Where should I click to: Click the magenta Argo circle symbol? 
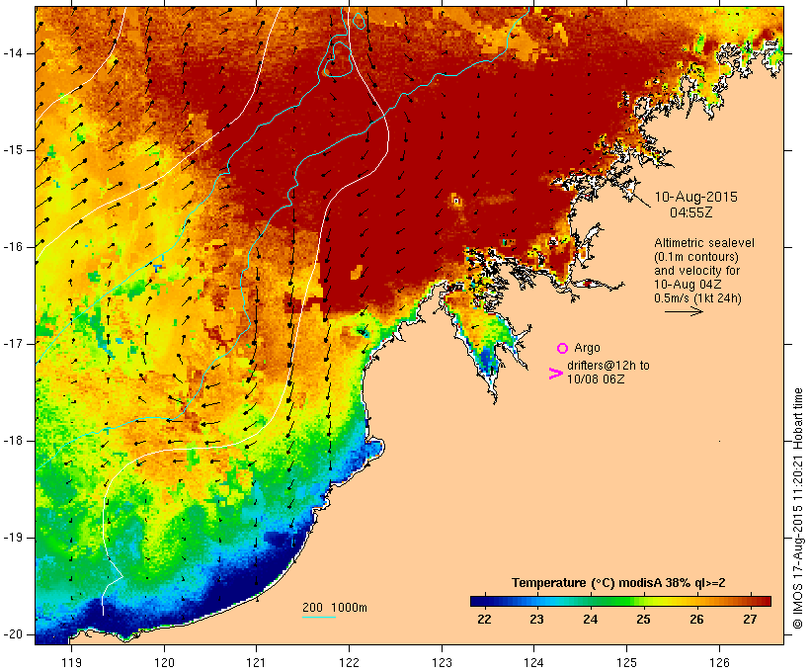click(563, 349)
